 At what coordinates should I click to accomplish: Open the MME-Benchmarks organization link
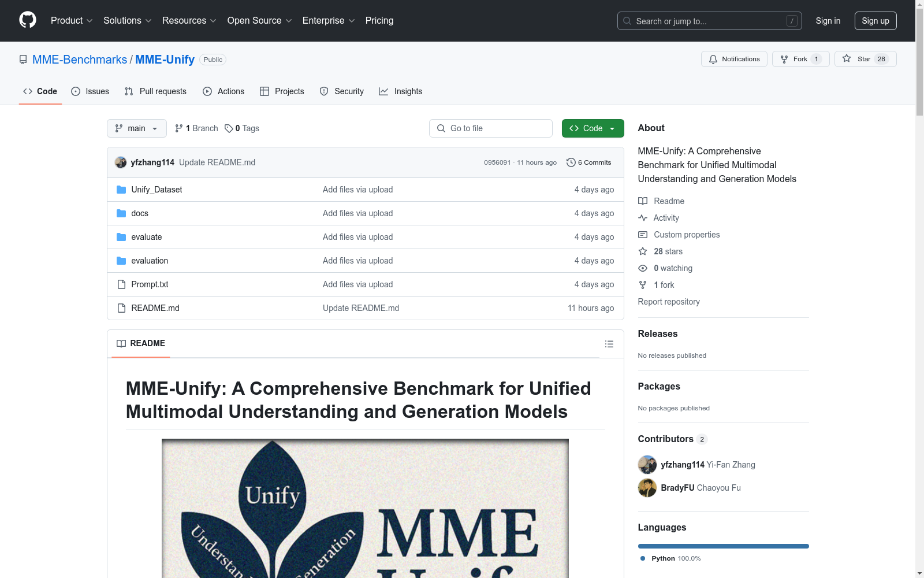[x=80, y=60]
